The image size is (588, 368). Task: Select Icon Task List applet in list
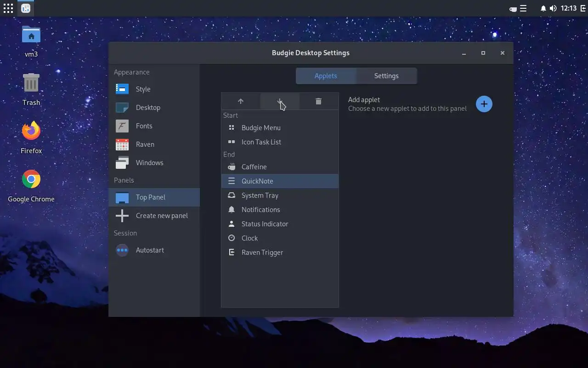tap(280, 142)
